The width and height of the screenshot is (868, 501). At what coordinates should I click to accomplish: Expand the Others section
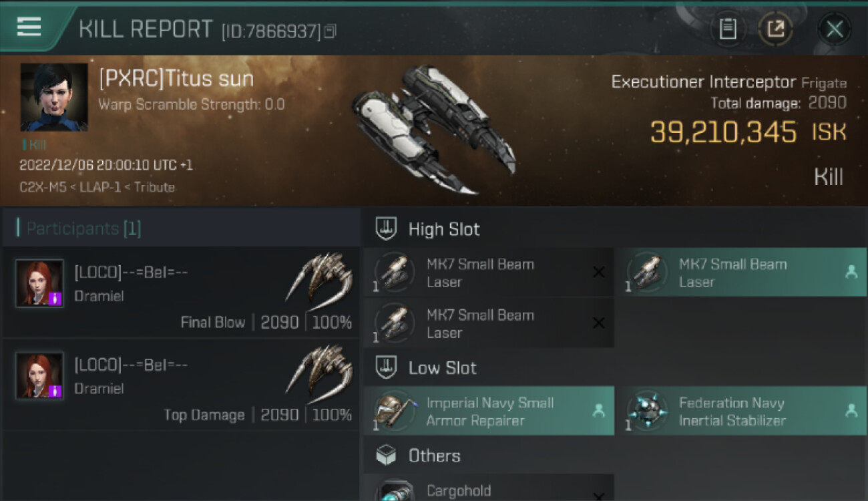pyautogui.click(x=434, y=456)
